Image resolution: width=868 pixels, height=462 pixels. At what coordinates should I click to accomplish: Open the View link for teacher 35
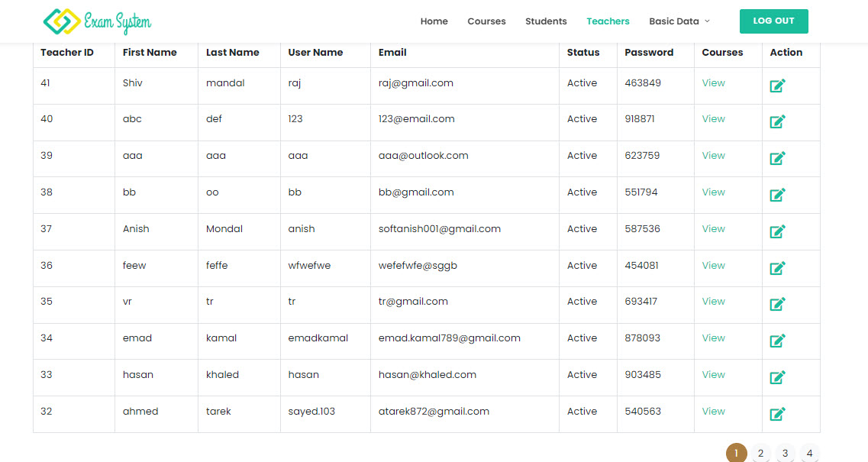(713, 302)
